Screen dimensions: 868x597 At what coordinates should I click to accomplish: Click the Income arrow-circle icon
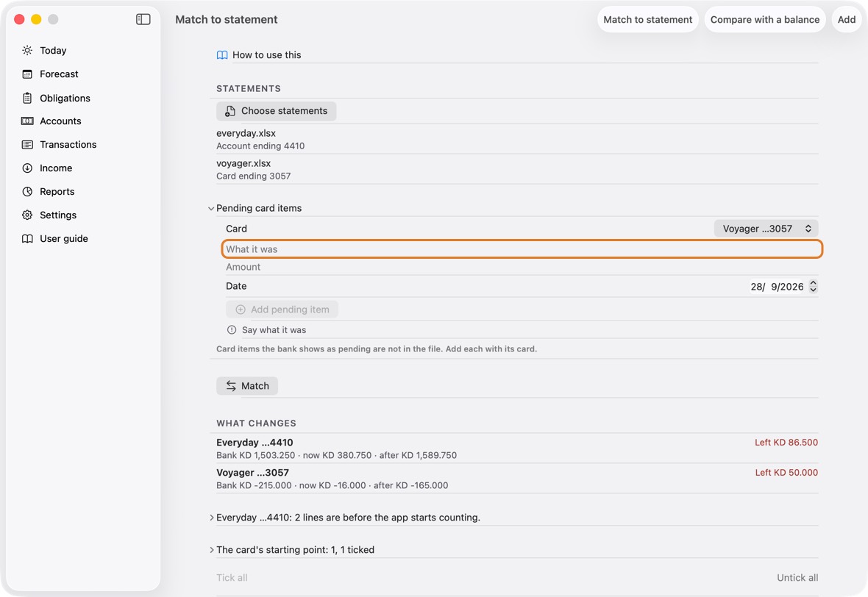(27, 168)
